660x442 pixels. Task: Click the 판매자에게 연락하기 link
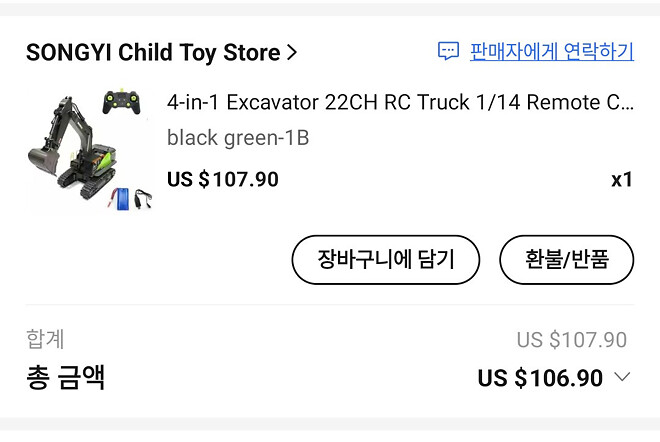551,51
